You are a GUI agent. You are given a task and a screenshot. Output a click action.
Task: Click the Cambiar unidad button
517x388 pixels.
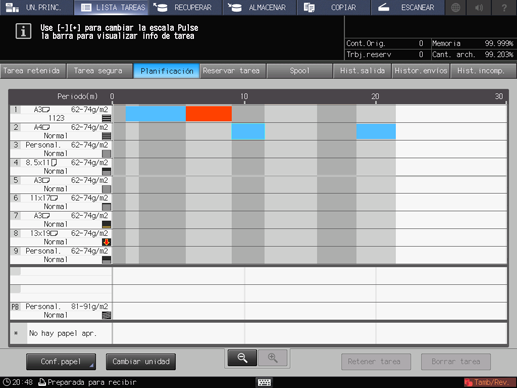[141, 362]
